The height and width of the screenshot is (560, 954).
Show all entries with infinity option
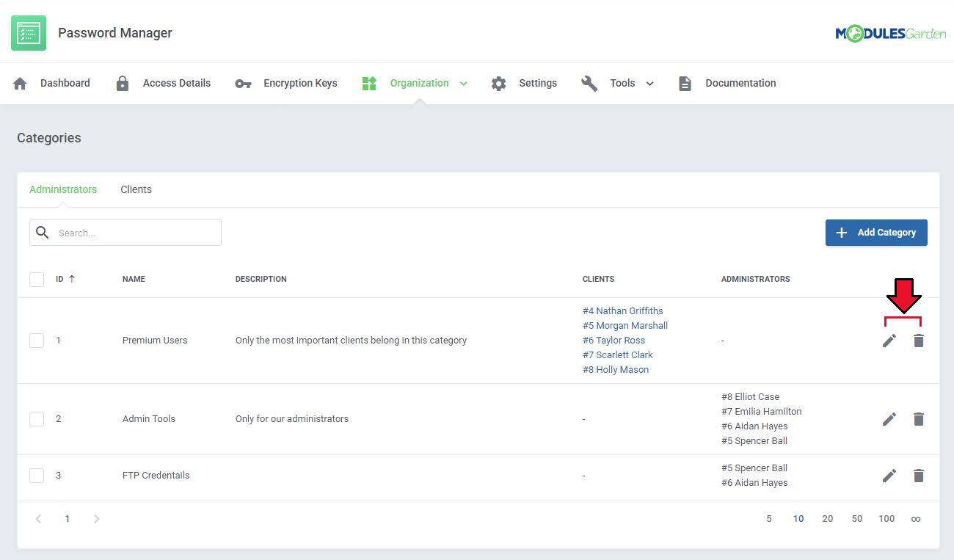click(x=916, y=519)
